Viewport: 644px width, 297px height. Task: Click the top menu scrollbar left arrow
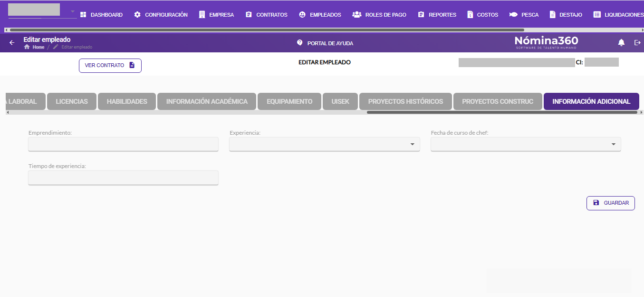(x=6, y=30)
